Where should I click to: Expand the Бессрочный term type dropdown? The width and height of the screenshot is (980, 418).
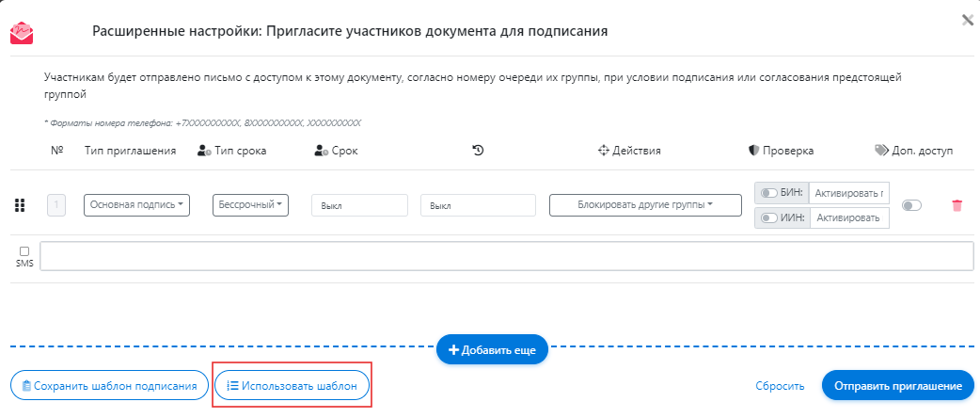click(x=251, y=205)
